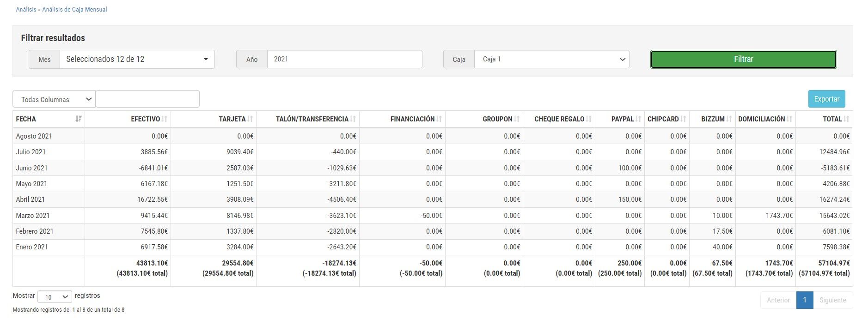Sort by FINANCIACIÓN sort icon

point(439,119)
